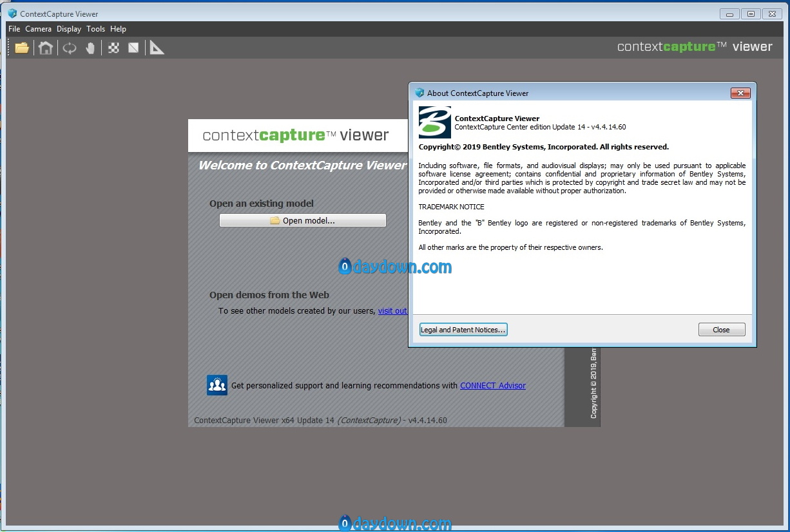790x532 pixels.
Task: Open the Camera menu
Action: pos(38,29)
